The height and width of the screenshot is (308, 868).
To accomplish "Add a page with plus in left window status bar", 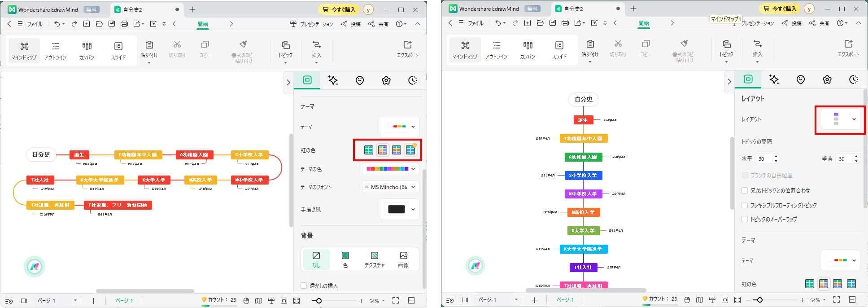I will [93, 301].
